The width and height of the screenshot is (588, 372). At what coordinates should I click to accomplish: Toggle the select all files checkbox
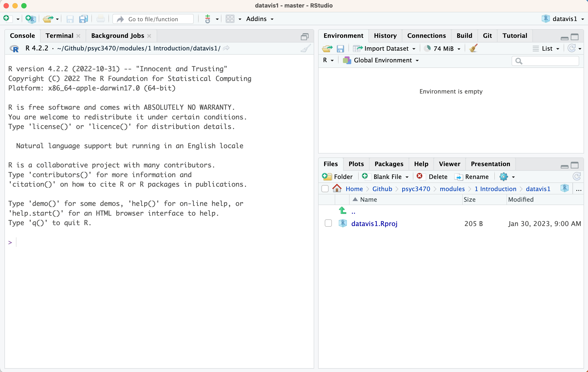pos(325,189)
